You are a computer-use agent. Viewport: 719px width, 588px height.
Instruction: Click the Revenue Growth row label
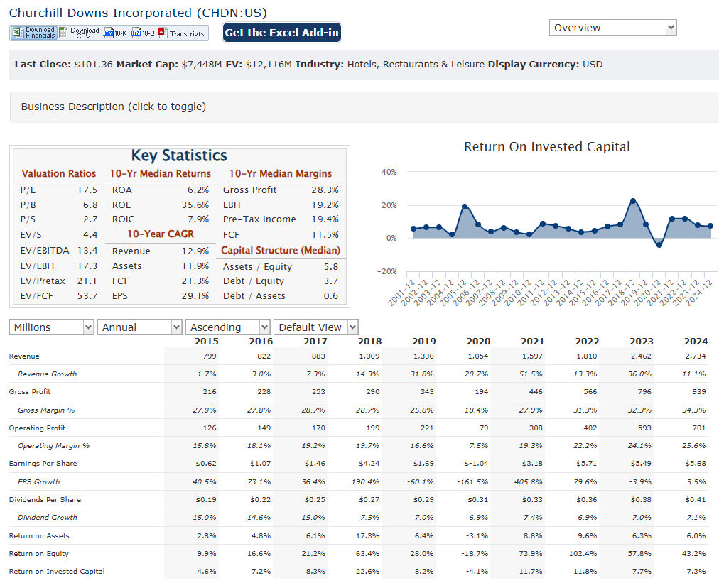[47, 374]
